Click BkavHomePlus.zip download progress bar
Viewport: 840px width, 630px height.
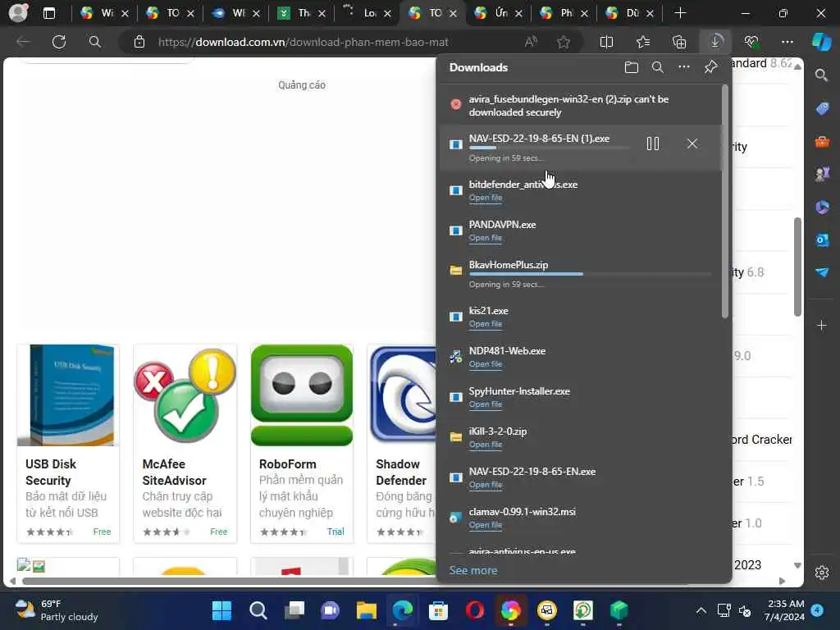pos(590,274)
